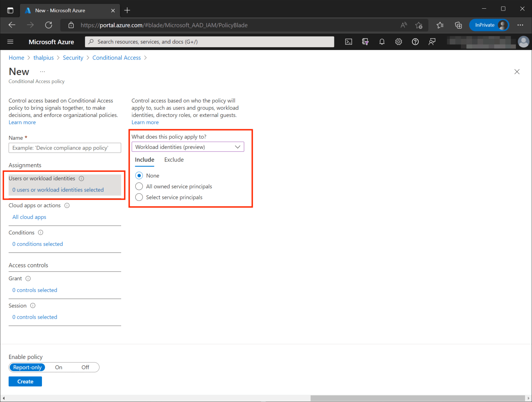Expand the browser more options menu
Viewport: 532px width, 402px height.
[520, 25]
